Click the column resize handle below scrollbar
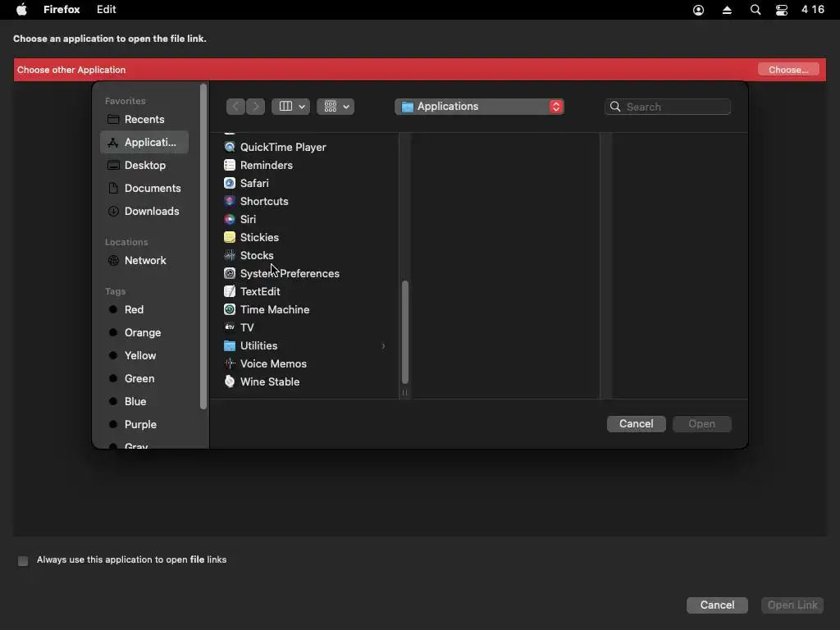The width and height of the screenshot is (840, 630). click(404, 393)
